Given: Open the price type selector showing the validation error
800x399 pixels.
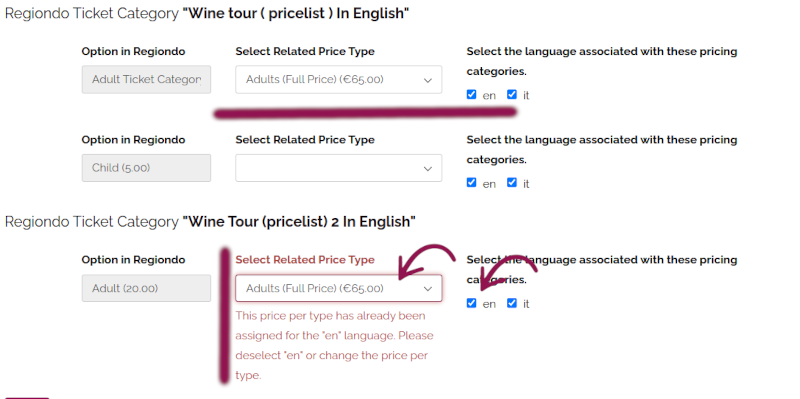Looking at the screenshot, I should pos(338,288).
